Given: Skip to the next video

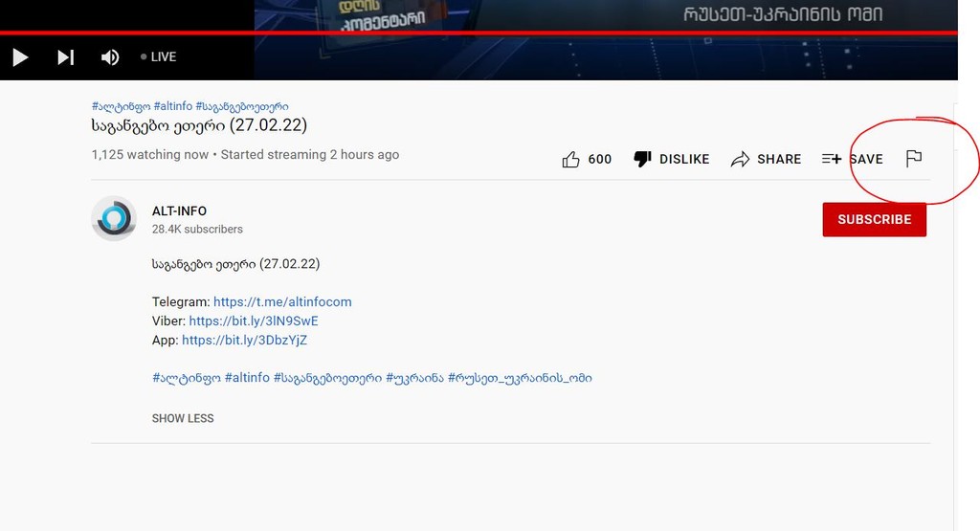Looking at the screenshot, I should pos(66,57).
